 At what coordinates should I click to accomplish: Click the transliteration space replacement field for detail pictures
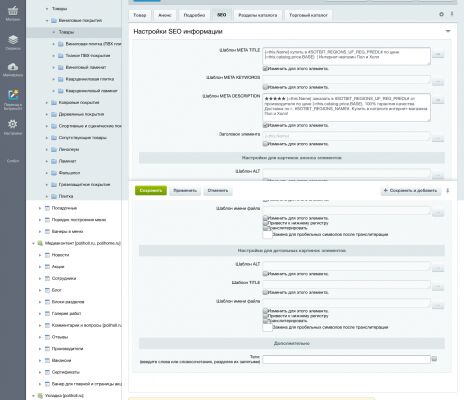267,327
